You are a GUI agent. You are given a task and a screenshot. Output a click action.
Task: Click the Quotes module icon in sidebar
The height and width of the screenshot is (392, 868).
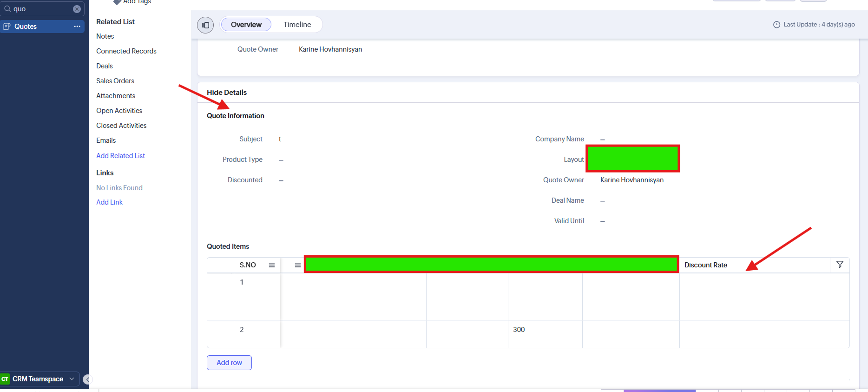(x=7, y=27)
